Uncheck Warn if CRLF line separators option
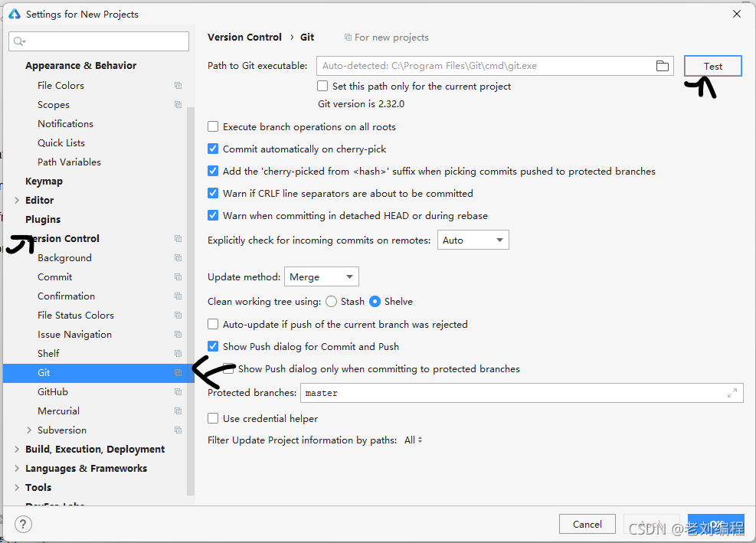Viewport: 756px width, 543px height. [x=213, y=193]
